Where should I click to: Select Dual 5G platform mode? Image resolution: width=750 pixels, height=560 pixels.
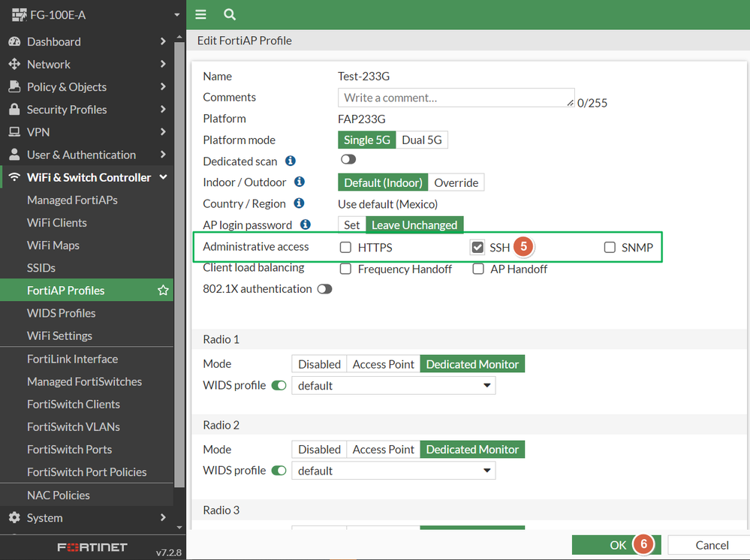click(x=422, y=140)
